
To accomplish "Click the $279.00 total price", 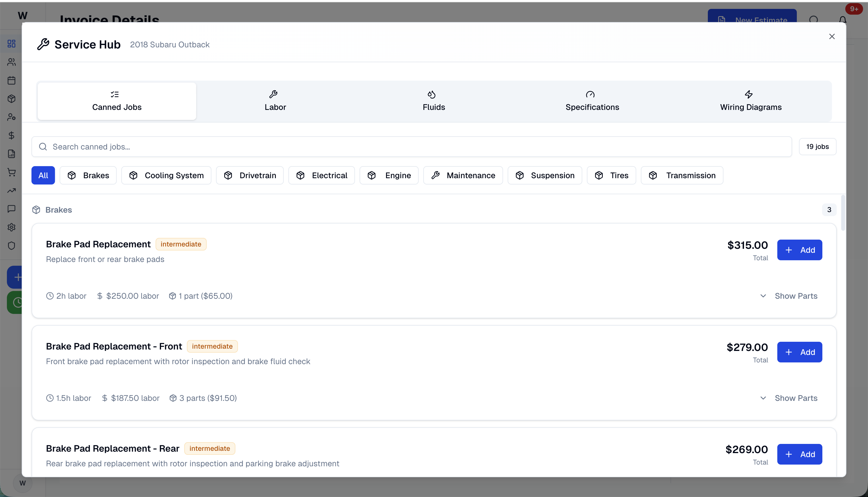I will coord(747,347).
